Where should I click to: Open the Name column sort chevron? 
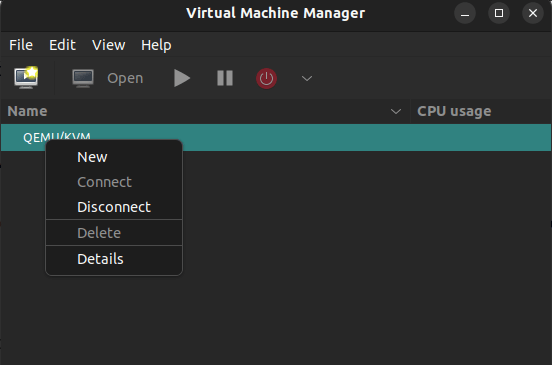[x=396, y=112]
